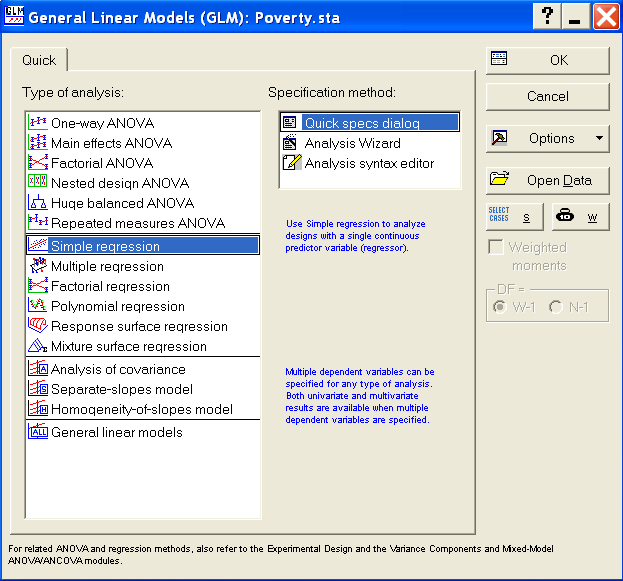Select Factorial regression text
623x581 pixels.
[110, 286]
